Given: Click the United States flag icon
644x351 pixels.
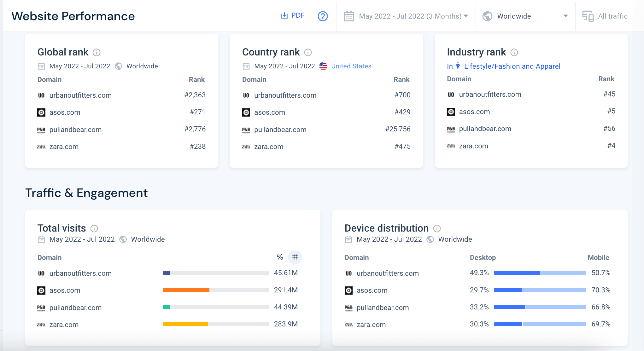Looking at the screenshot, I should coord(323,66).
